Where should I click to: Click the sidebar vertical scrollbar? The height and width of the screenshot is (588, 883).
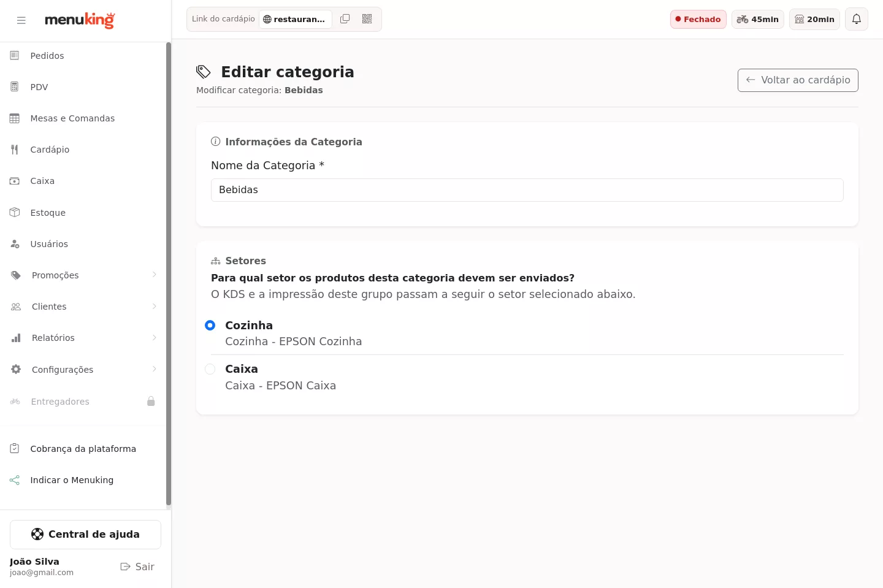click(x=169, y=274)
